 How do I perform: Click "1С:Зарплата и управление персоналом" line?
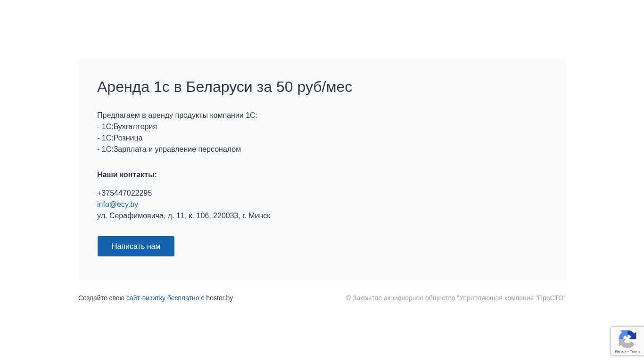pos(169,149)
